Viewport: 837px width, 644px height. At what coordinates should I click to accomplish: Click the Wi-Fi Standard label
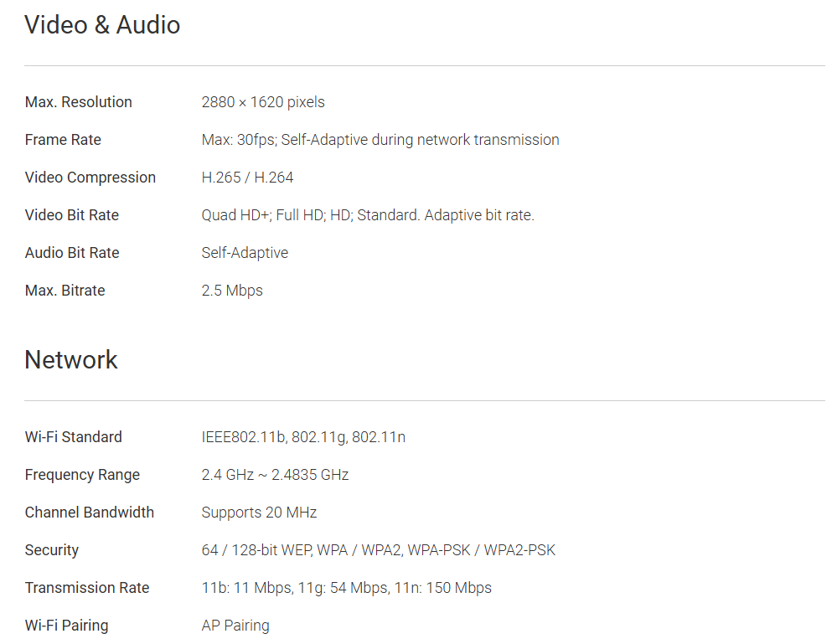(74, 437)
